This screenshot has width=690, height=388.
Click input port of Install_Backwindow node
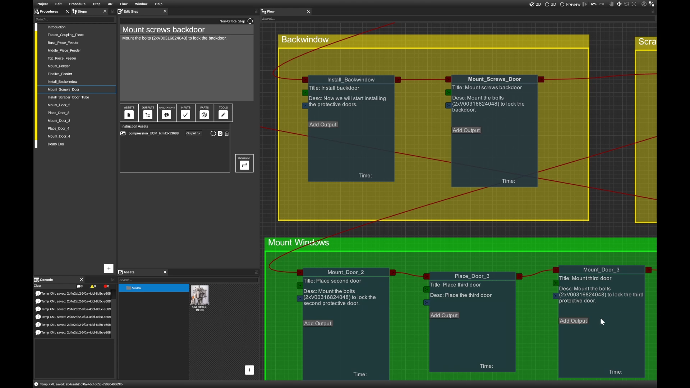(x=305, y=80)
